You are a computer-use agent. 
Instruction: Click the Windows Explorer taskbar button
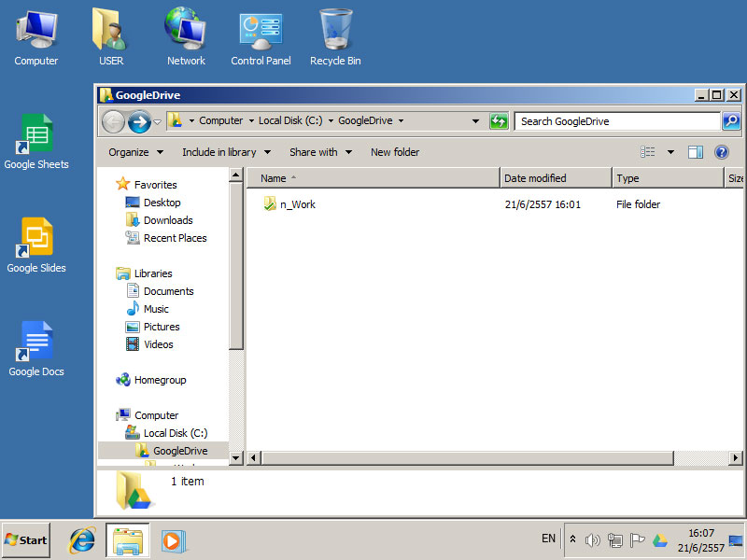tap(127, 540)
